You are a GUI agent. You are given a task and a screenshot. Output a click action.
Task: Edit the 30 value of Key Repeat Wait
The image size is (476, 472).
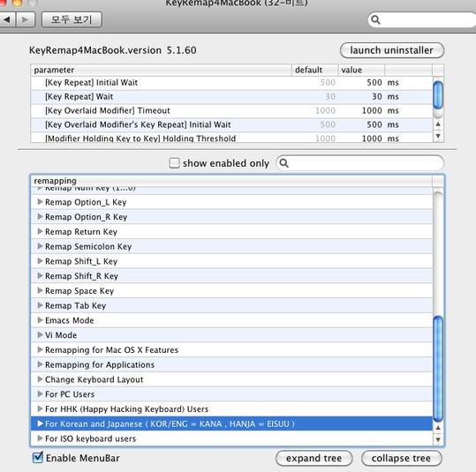tap(377, 97)
